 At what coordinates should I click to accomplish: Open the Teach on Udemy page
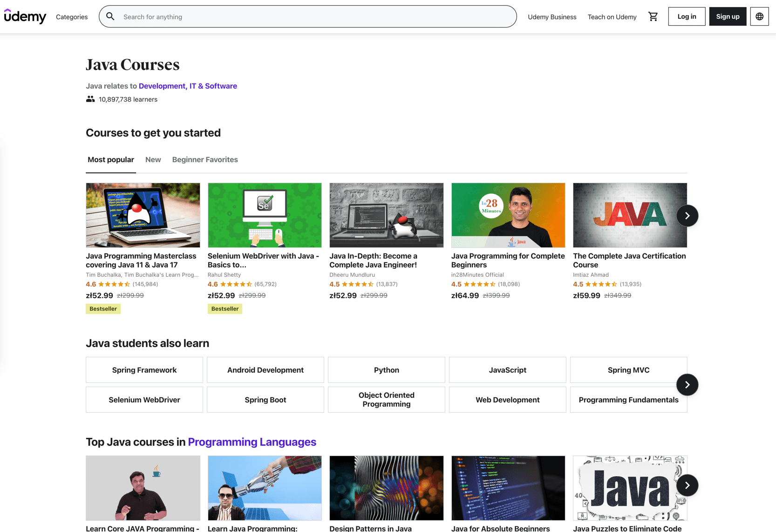(612, 17)
